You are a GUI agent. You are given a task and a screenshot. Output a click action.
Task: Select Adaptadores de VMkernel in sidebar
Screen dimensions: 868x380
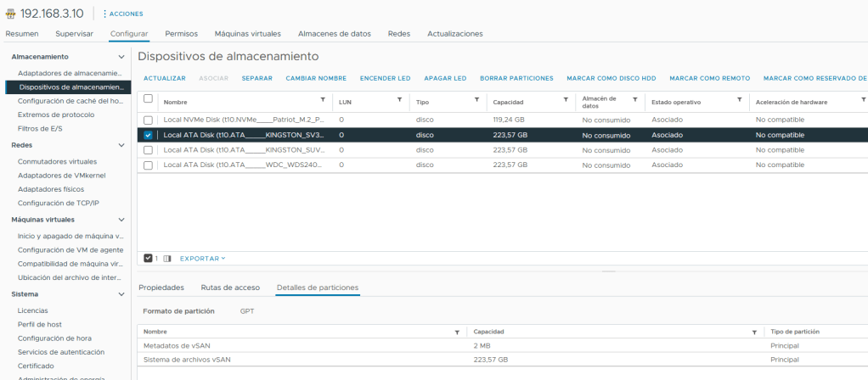coord(59,175)
